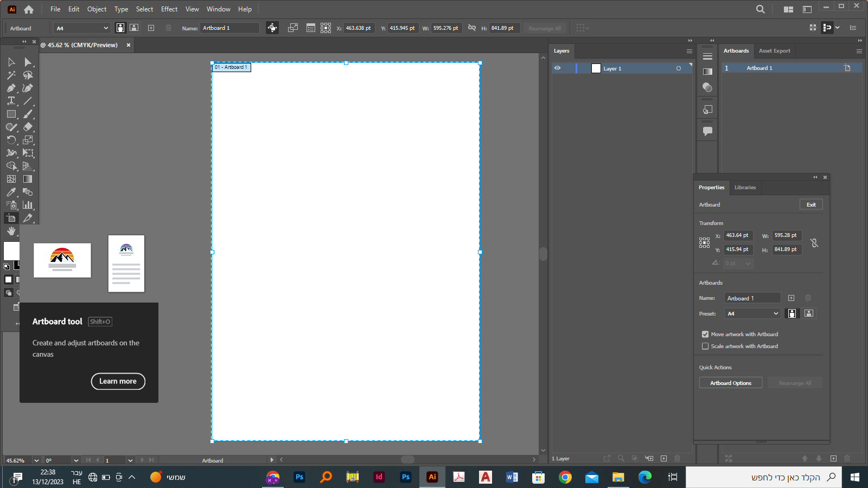Open Photoshop from the taskbar
Viewport: 868px width, 488px height.
click(x=299, y=477)
